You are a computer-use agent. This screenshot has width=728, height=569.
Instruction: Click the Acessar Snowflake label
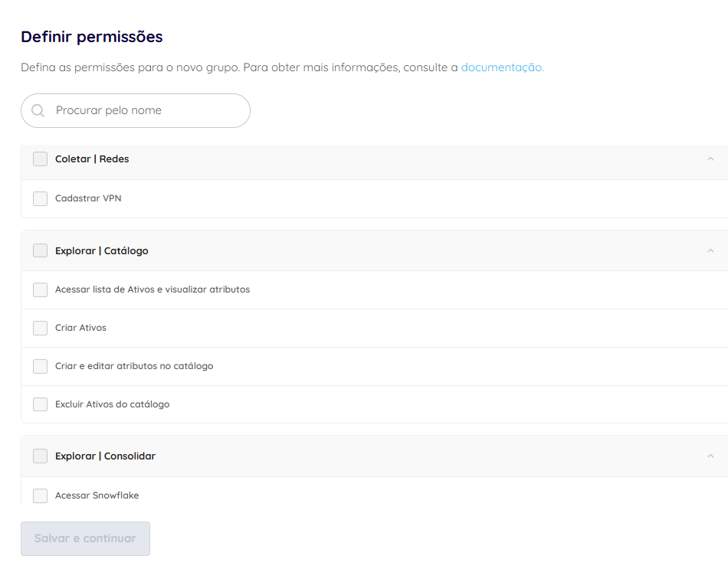pos(97,495)
